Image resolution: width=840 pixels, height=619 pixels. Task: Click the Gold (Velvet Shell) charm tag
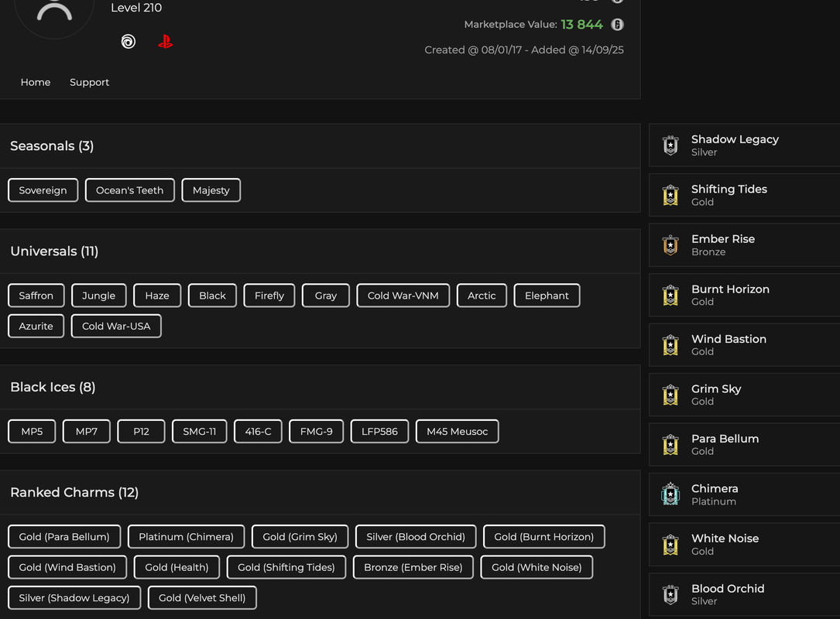click(x=202, y=597)
